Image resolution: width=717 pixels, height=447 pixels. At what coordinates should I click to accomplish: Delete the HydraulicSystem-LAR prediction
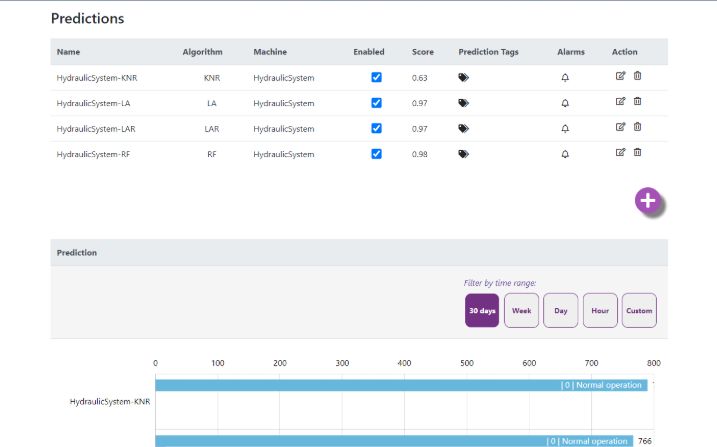(x=637, y=127)
